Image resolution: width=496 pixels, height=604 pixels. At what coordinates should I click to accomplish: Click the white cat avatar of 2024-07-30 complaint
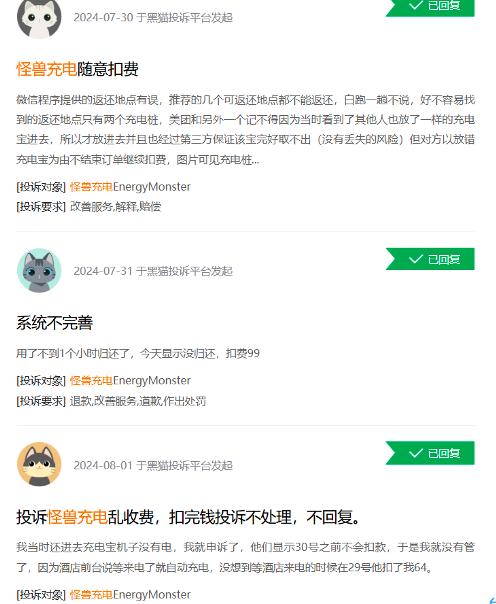coord(39,18)
